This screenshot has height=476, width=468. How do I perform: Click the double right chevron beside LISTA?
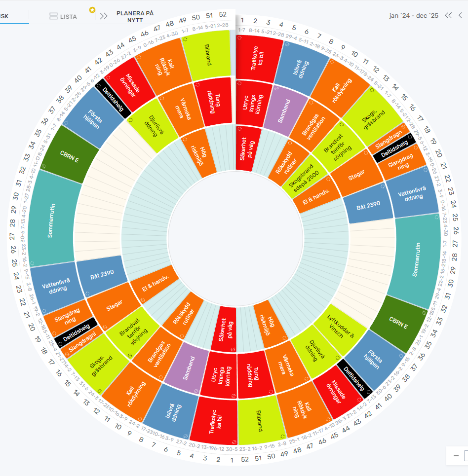coord(103,16)
